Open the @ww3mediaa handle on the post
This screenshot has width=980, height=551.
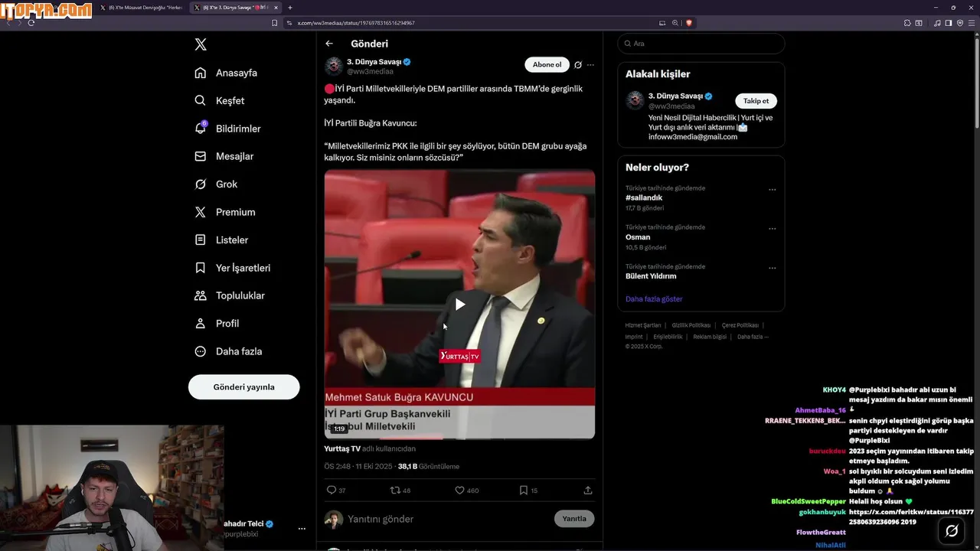click(x=370, y=71)
